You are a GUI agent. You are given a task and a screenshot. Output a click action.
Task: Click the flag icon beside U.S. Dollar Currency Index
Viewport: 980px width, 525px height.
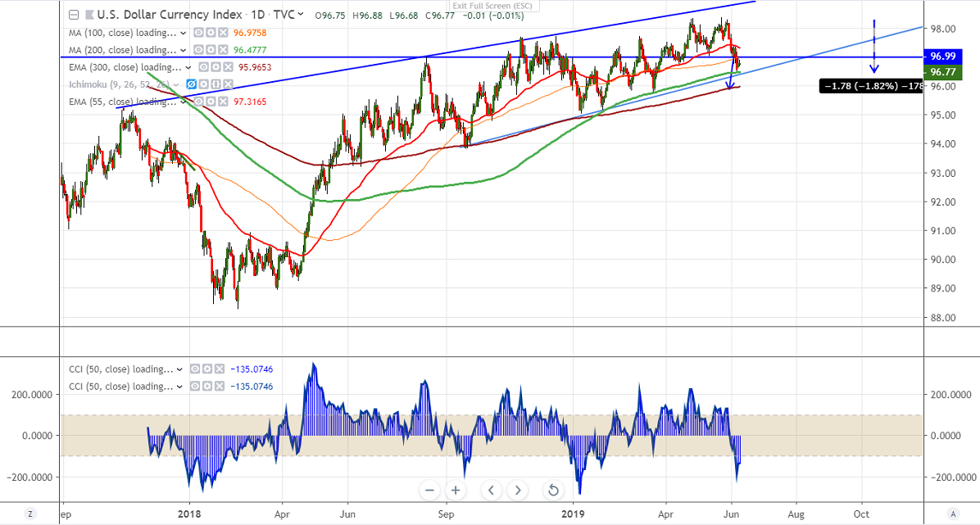pos(89,15)
